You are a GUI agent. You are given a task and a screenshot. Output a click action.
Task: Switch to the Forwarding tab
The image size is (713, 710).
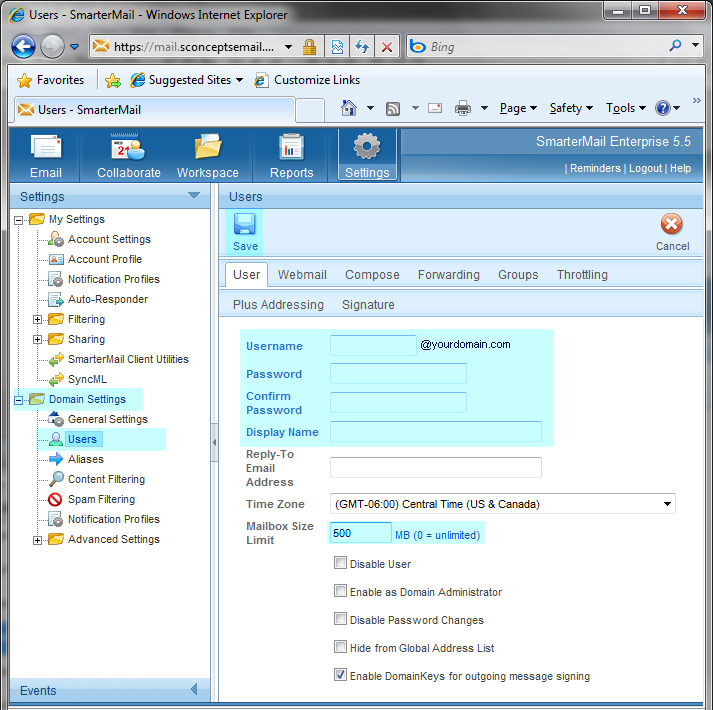[x=448, y=275]
